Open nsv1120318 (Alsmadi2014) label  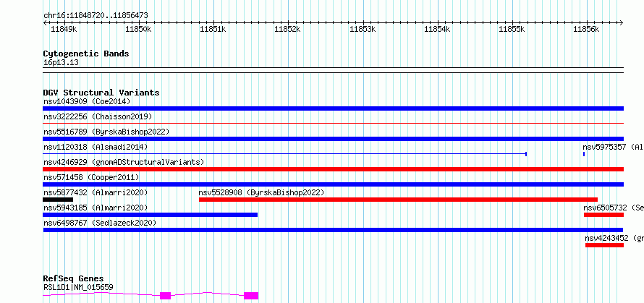pyautogui.click(x=96, y=147)
